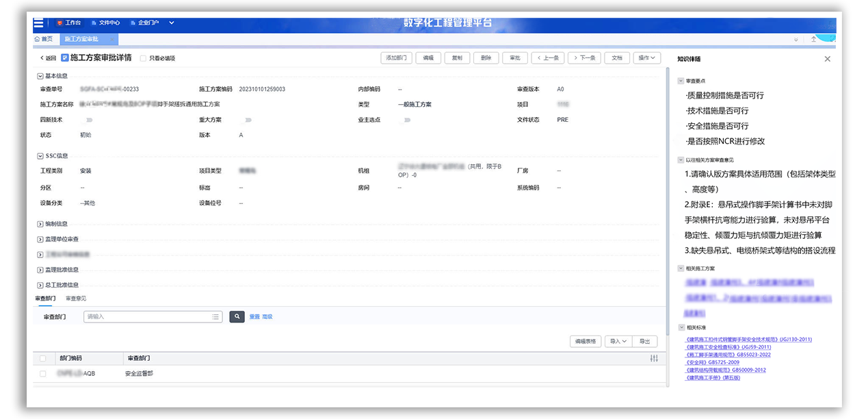This screenshot has height=419, width=868.
Task: Click the 添加部门 button
Action: (396, 58)
